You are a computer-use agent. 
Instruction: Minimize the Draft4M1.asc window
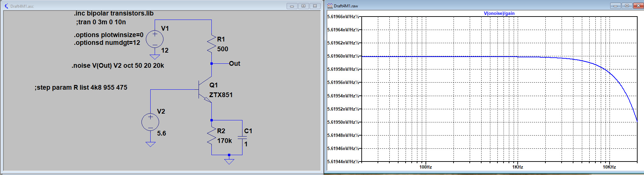point(292,6)
